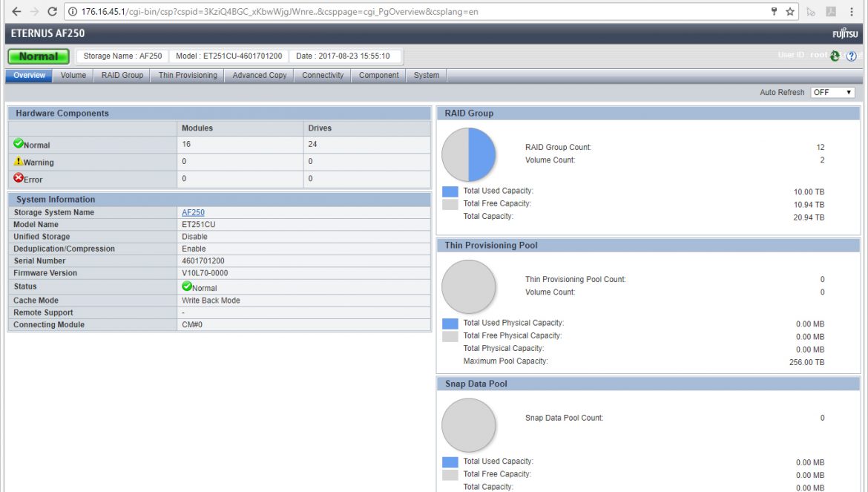Viewport: 868px width, 492px height.
Task: Go to the Thin Provisioning tab
Action: 188,75
